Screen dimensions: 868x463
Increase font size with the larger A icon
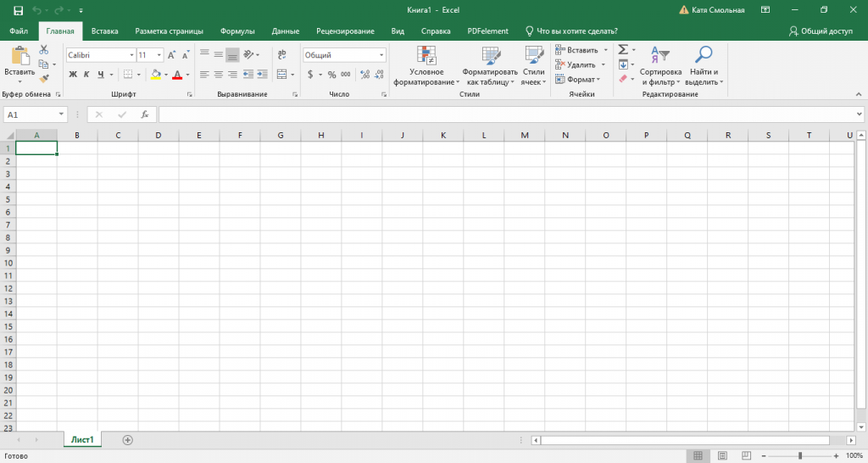click(171, 55)
